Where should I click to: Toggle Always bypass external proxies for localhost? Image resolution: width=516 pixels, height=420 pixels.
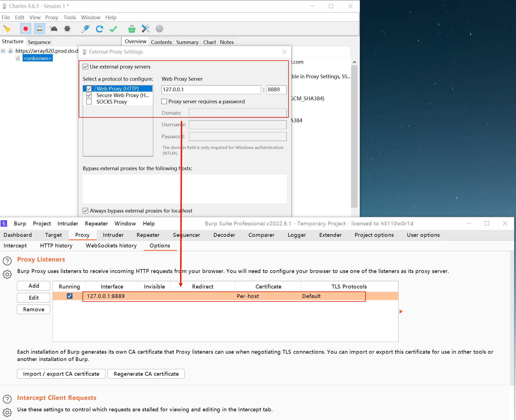point(85,211)
